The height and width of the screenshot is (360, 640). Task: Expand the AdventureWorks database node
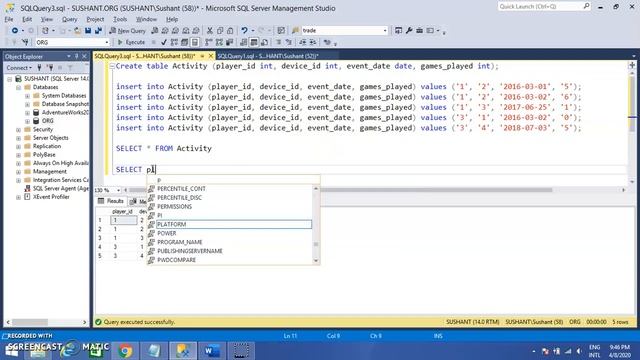point(27,113)
